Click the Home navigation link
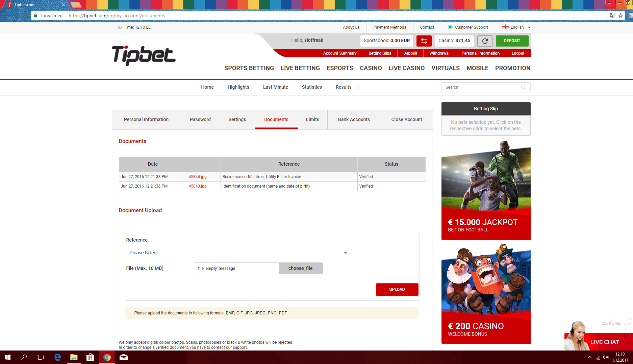633x364 pixels. tap(207, 87)
